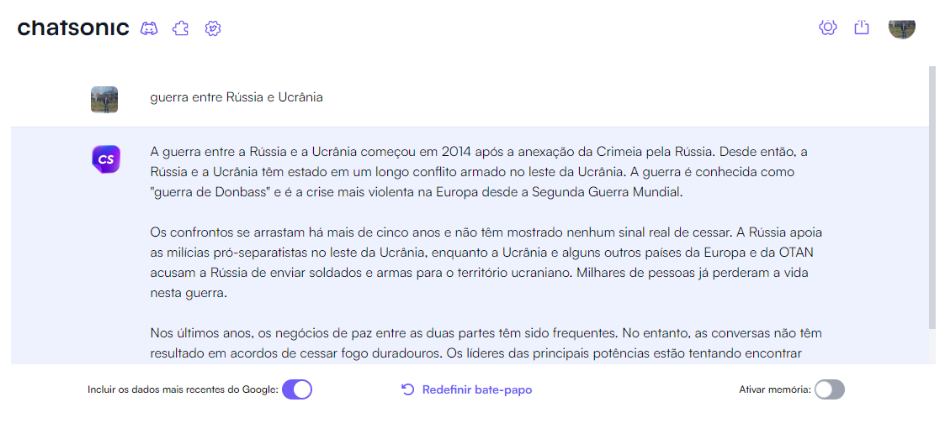The width and height of the screenshot is (947, 435).
Task: Click the verified badge icon in header
Action: (213, 28)
